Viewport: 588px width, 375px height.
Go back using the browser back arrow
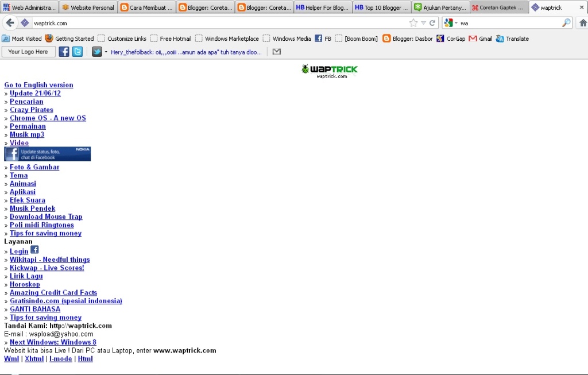pos(10,23)
